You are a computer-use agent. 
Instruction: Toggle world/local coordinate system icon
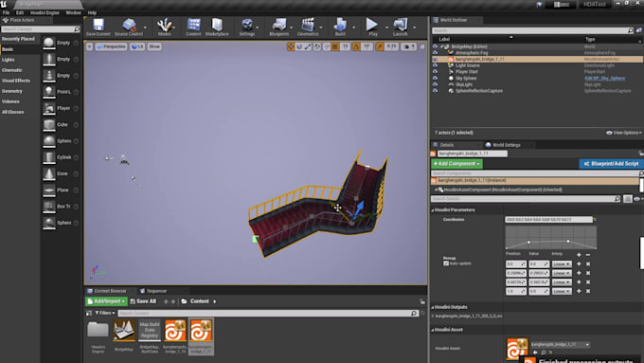317,46
